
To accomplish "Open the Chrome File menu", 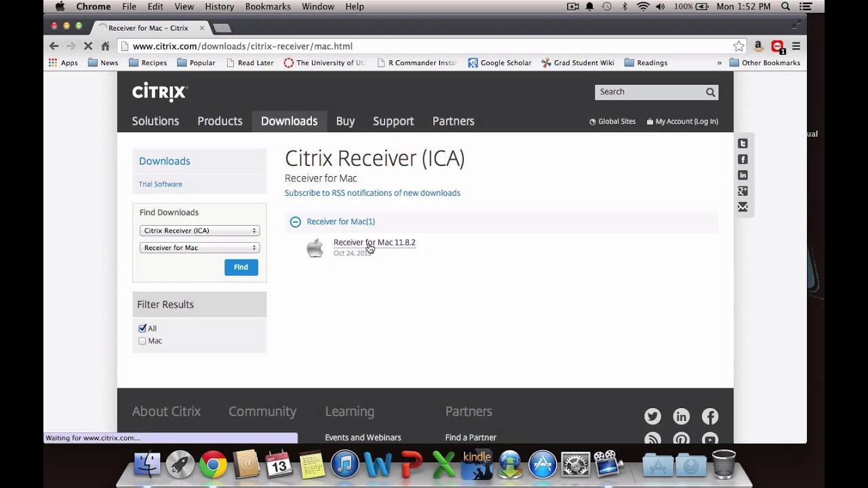I will click(x=129, y=7).
